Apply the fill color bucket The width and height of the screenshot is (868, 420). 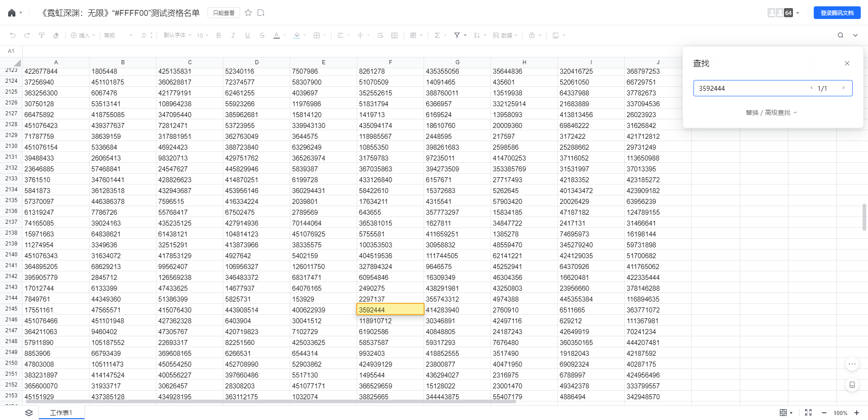click(x=297, y=35)
